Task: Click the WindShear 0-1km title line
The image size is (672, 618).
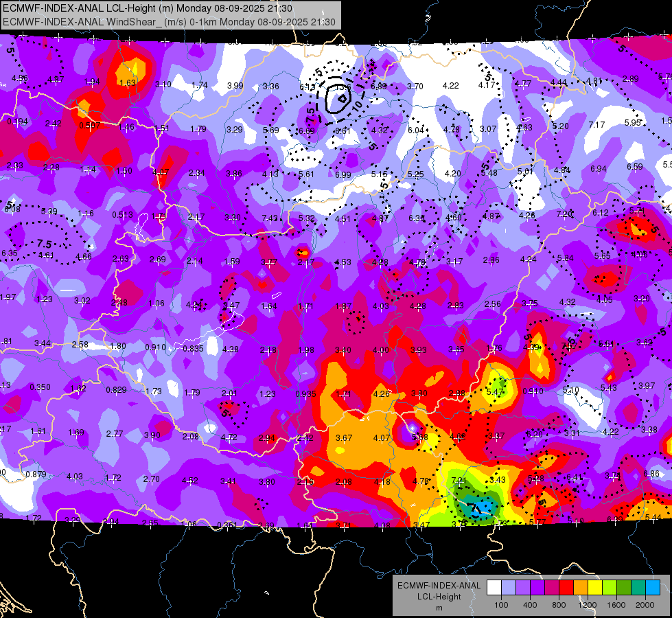Action: click(x=169, y=22)
